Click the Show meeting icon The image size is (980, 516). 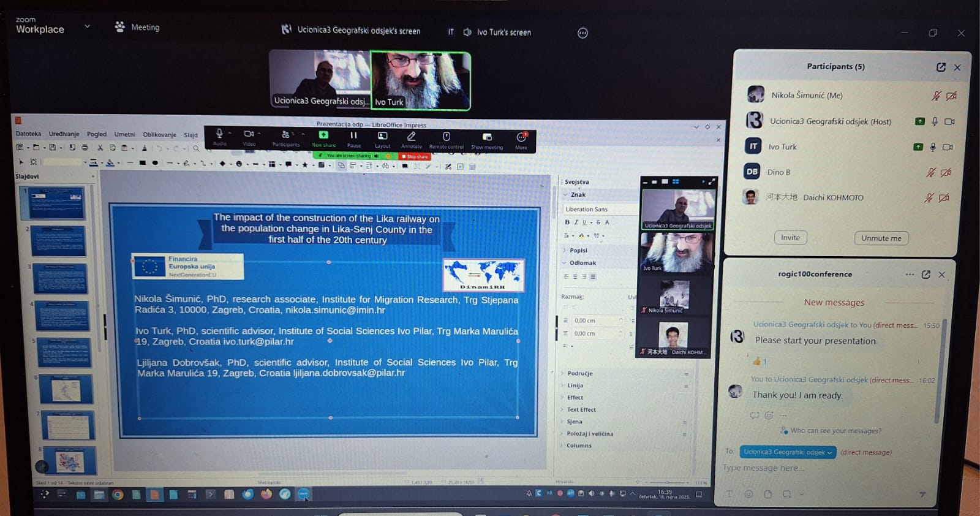487,137
